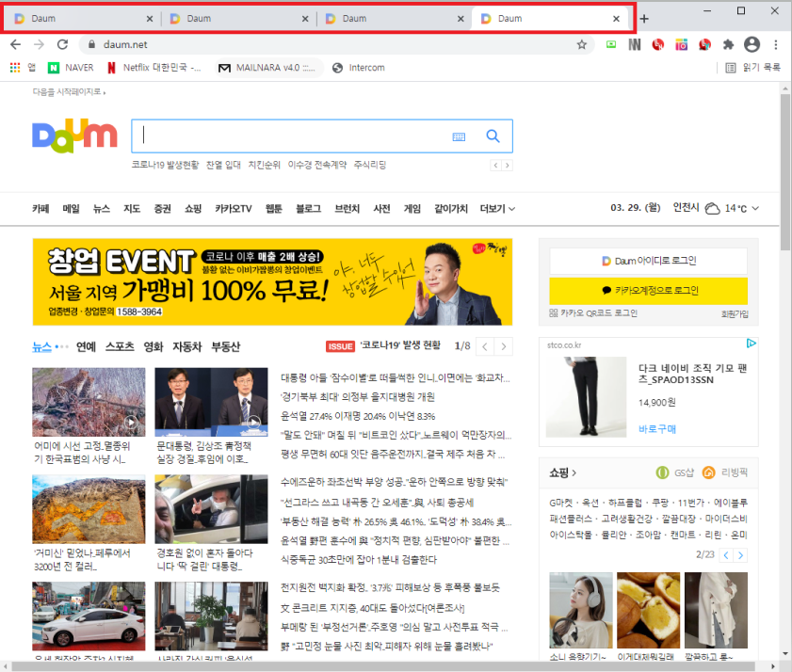Open headline about 윤석열 27.4% 이재명 20.4%
The height and width of the screenshot is (672, 792).
[x=358, y=416]
